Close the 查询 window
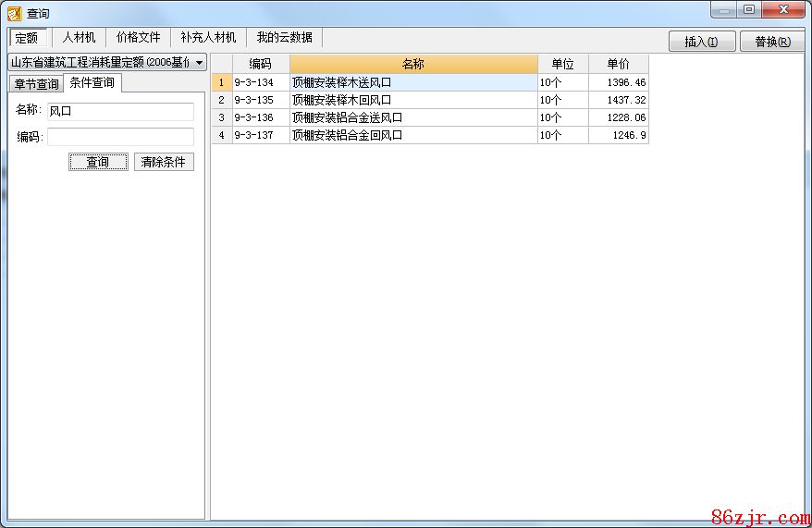The image size is (812, 528). pyautogui.click(x=788, y=10)
